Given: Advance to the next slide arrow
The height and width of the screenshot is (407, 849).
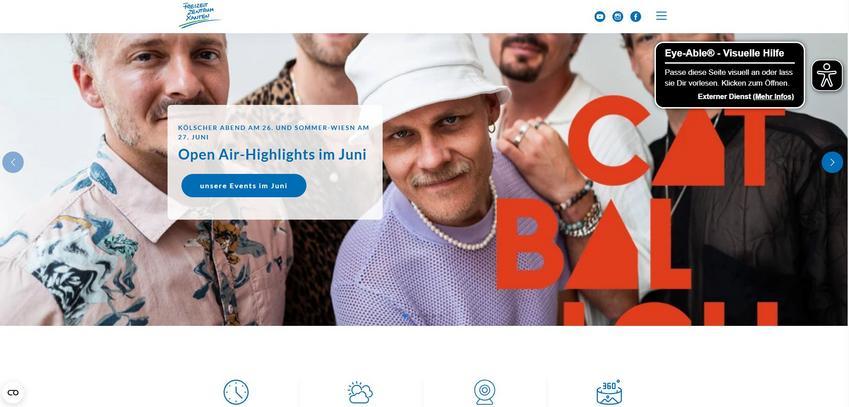Looking at the screenshot, I should point(832,162).
